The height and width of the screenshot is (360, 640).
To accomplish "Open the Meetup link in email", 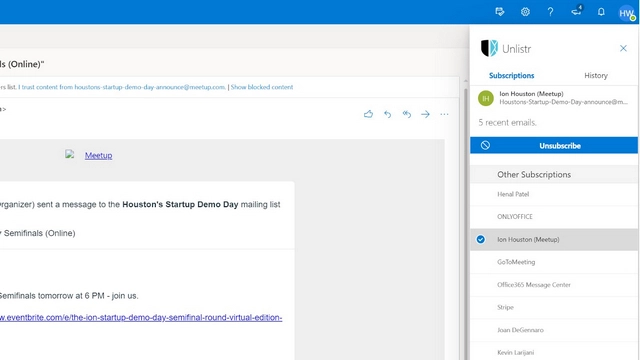I will (98, 156).
